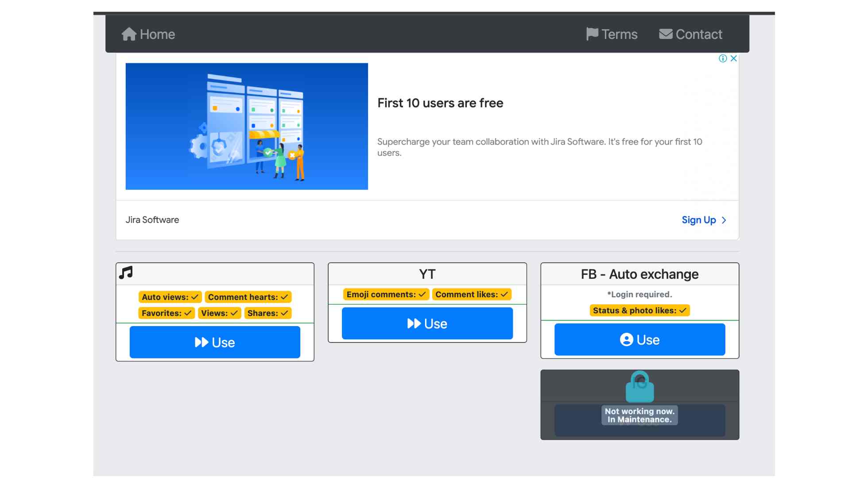Click the Home house icon
Viewport: 868px width, 488px height.
click(129, 34)
